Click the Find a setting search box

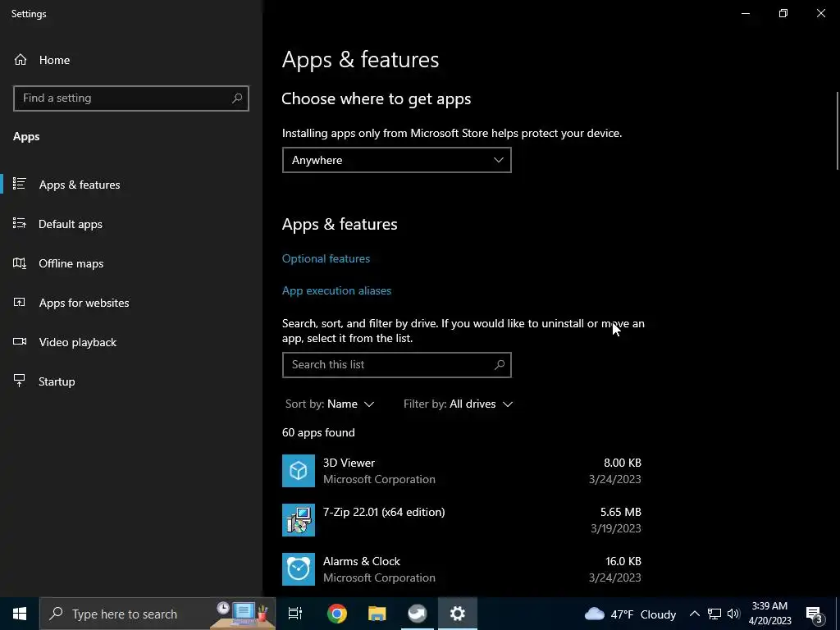coord(130,98)
